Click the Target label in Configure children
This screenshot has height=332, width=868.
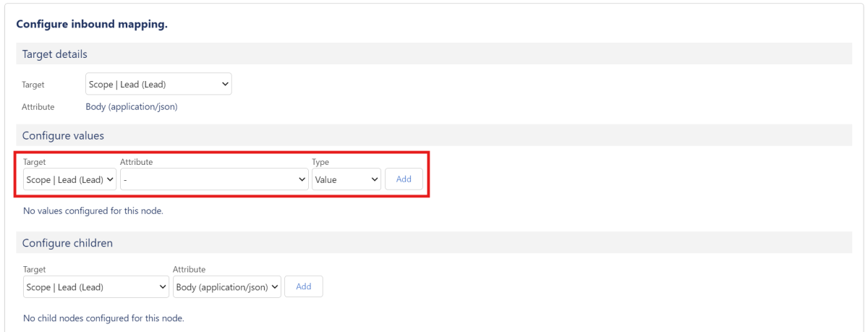(x=35, y=270)
